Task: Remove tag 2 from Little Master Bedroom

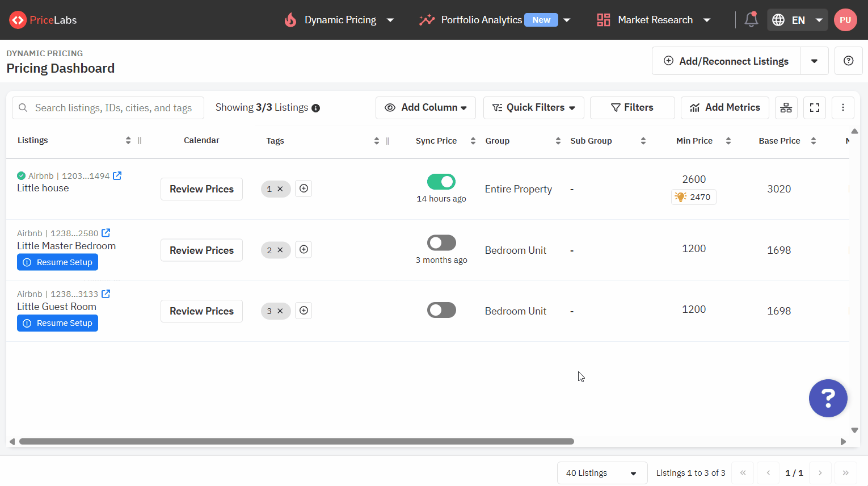Action: [280, 250]
